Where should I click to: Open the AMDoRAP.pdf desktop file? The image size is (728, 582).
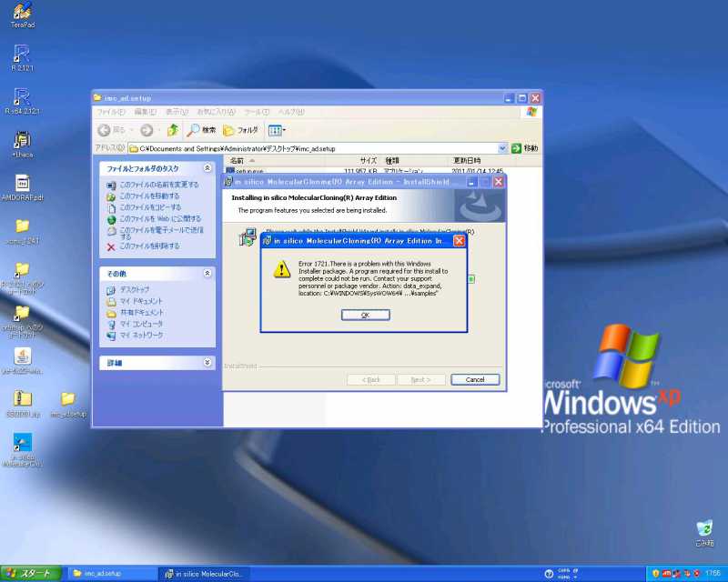click(x=22, y=187)
